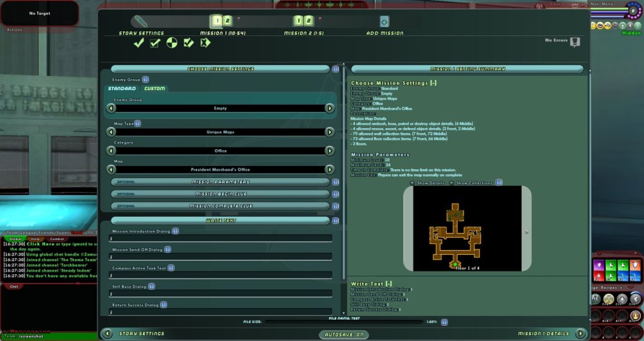
Task: Cycle Map Type to next option
Action: click(x=329, y=132)
